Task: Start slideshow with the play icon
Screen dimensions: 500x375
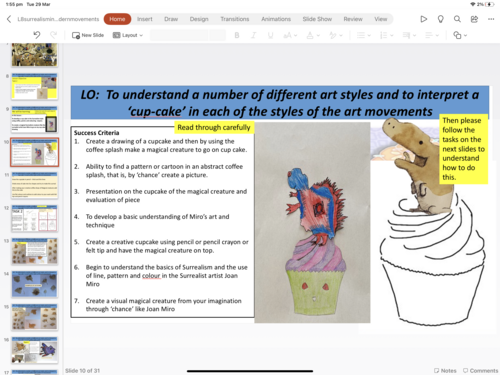Action: point(424,19)
